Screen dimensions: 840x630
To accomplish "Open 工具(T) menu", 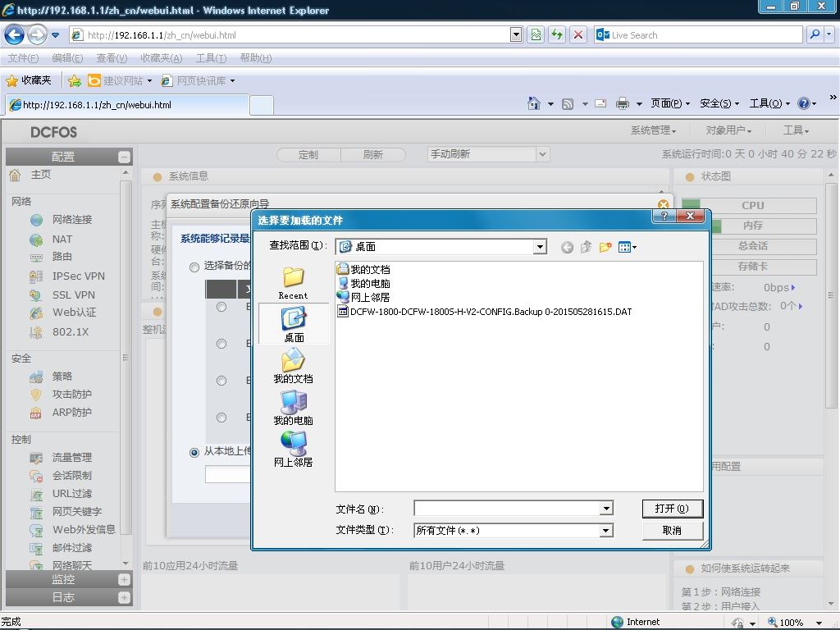I will 211,58.
